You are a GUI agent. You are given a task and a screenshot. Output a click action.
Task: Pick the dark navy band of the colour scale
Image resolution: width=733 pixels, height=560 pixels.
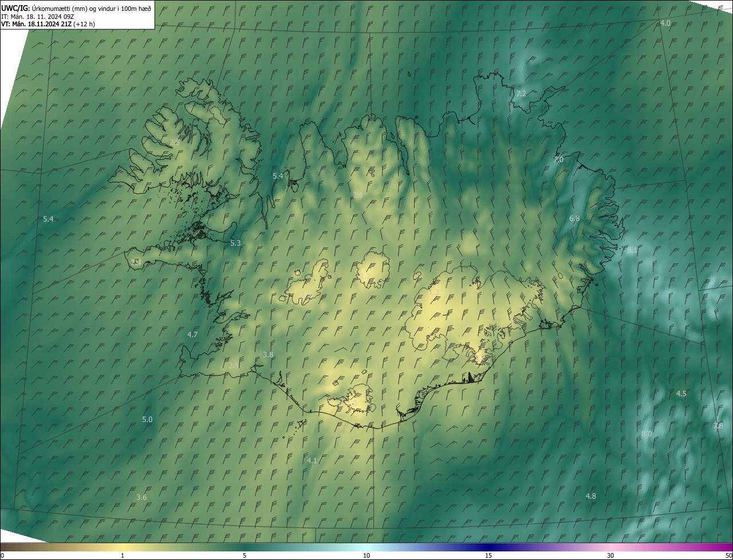click(x=488, y=547)
